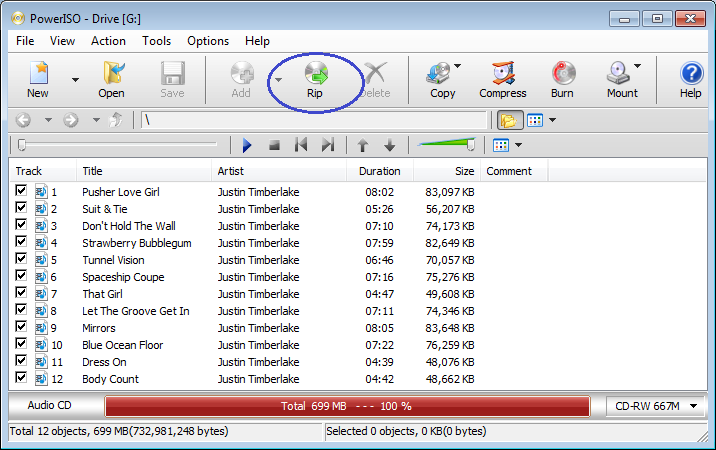Screen dimensions: 716x450
Task: Open Back history dropdown arrow
Action: click(48, 120)
